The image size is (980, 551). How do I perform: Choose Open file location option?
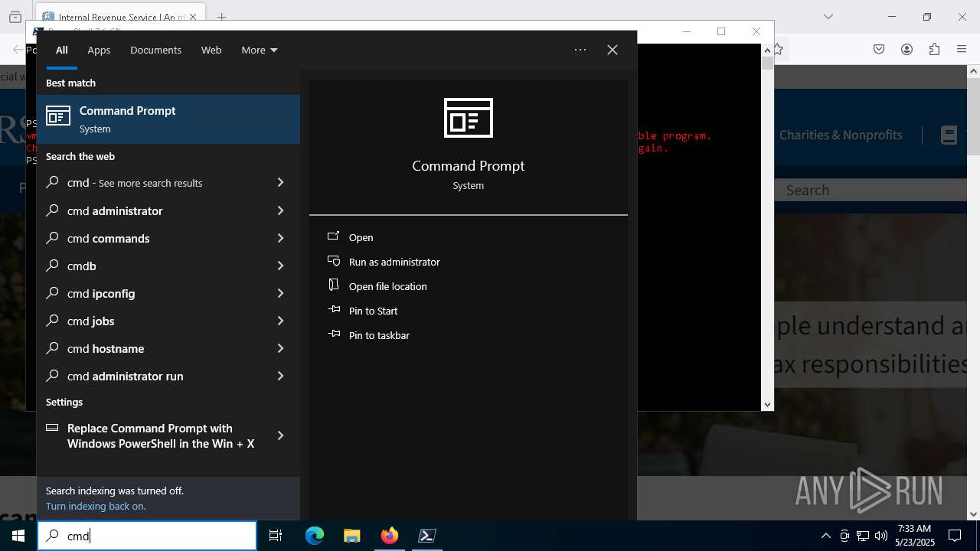tap(388, 286)
